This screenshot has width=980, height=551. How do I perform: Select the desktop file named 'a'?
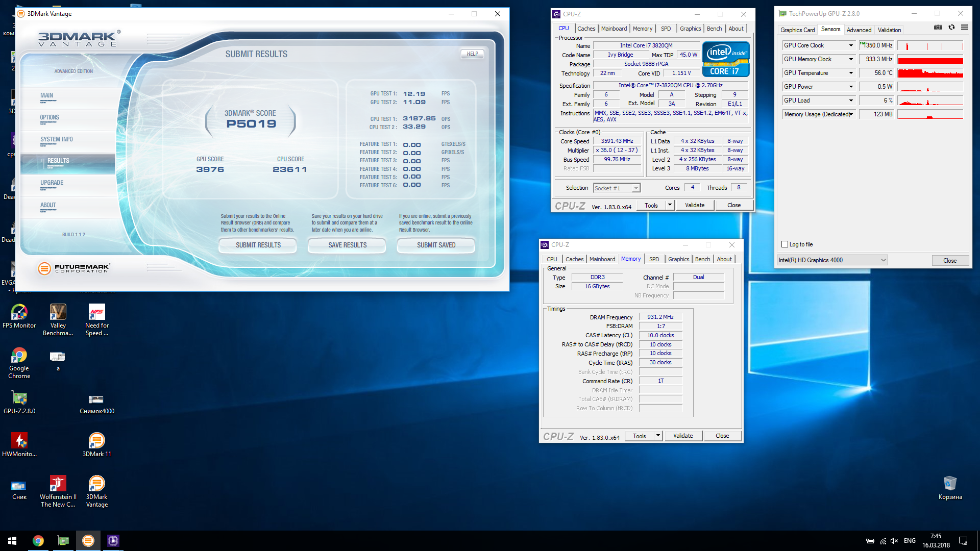(x=58, y=361)
